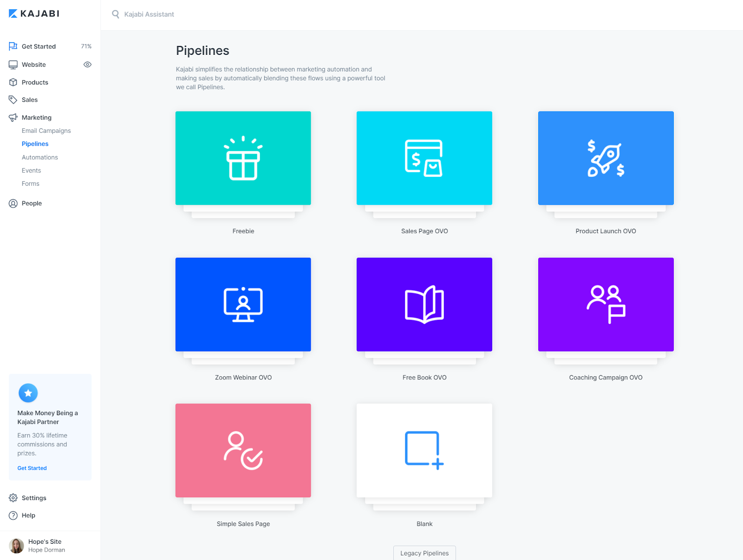Click the Product Launch OVO label
This screenshot has height=560, width=743.
pos(606,231)
